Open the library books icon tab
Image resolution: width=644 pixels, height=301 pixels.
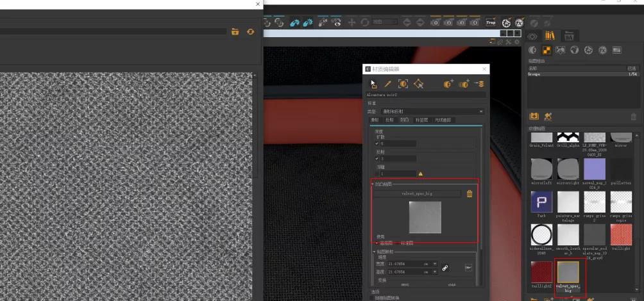[x=550, y=37]
